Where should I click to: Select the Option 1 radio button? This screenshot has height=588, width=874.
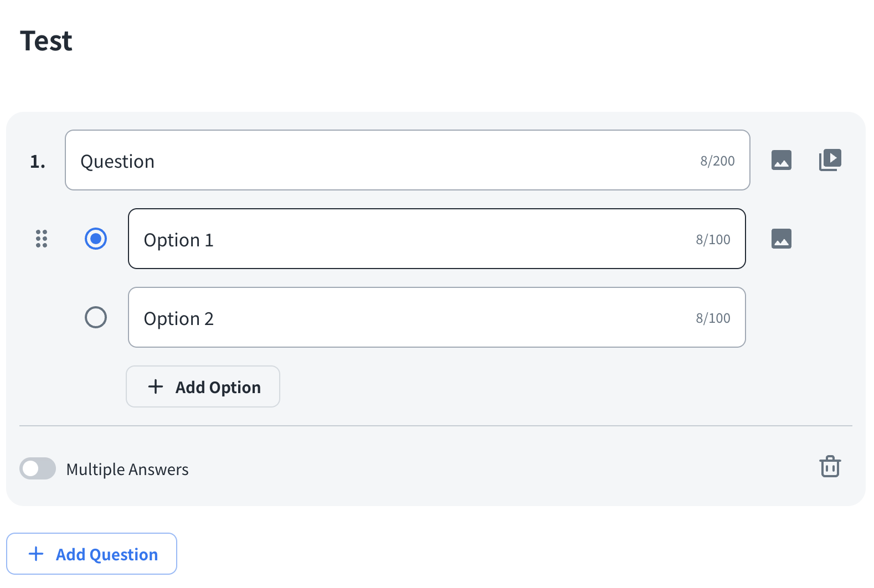pyautogui.click(x=96, y=239)
